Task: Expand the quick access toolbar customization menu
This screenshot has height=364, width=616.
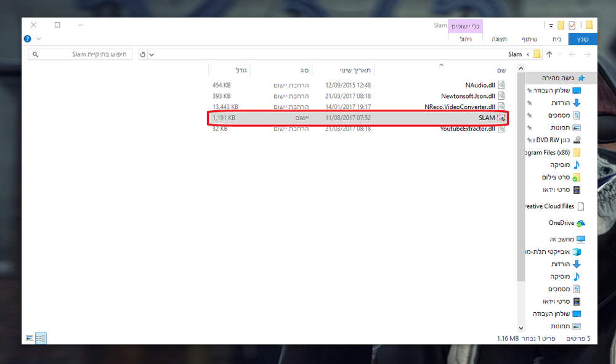Action: point(551,25)
